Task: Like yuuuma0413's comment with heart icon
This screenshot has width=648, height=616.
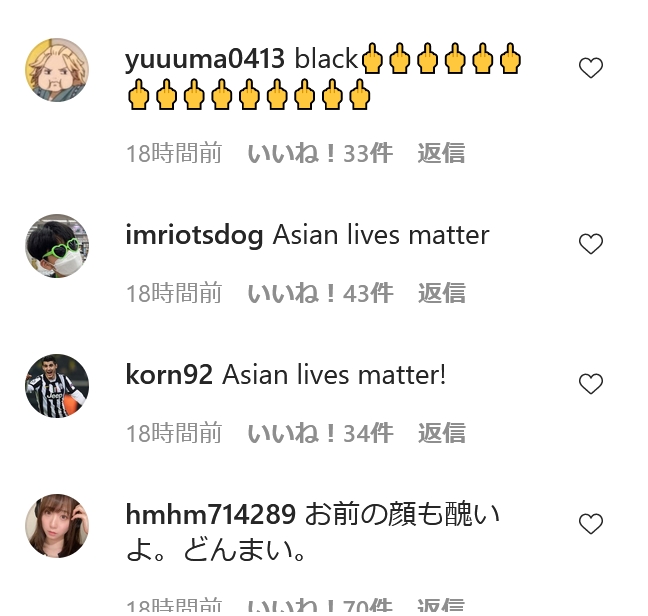Action: coord(591,68)
